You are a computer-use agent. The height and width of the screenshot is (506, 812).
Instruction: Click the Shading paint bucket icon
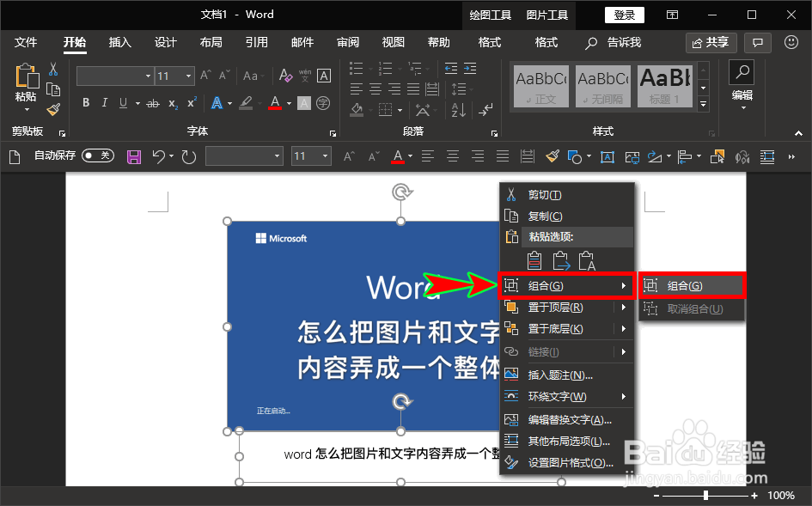[x=357, y=110]
